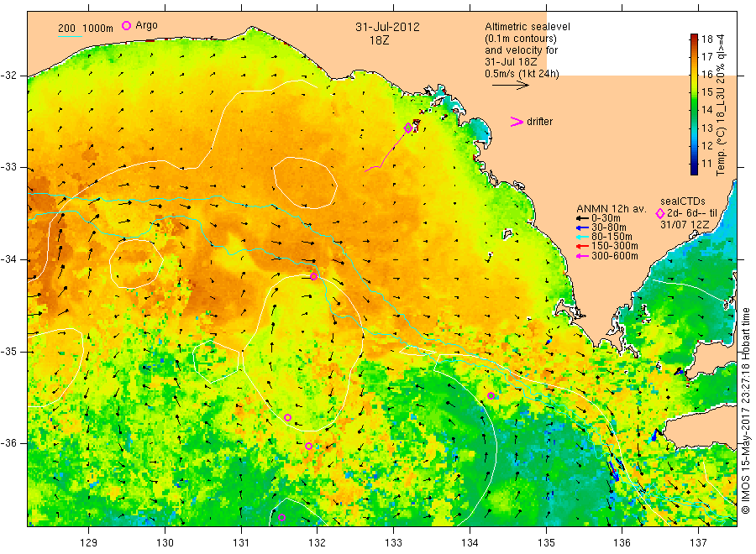Click the black 0-30m legend arrow
Image resolution: width=756 pixels, height=554 pixels.
[582, 218]
